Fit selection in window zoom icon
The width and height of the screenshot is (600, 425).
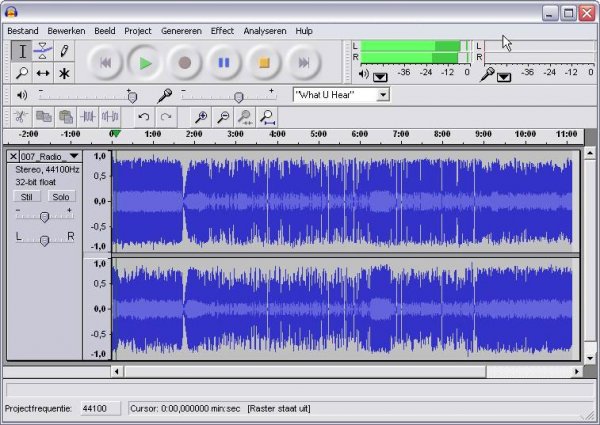(x=245, y=117)
